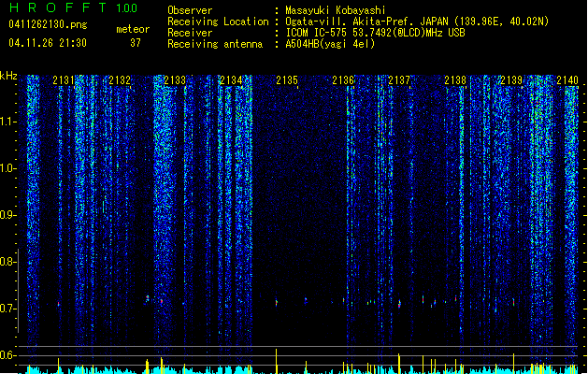Click the 1.0 kHz axis label
This screenshot has height=374, width=588.
click(x=8, y=168)
